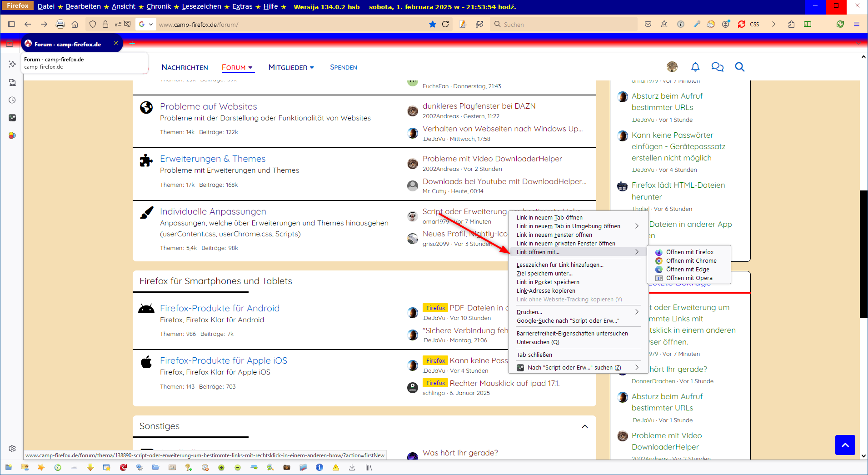The image size is (868, 475).
Task: Open the downloads arrow icon in bottom bar
Action: coord(352,467)
